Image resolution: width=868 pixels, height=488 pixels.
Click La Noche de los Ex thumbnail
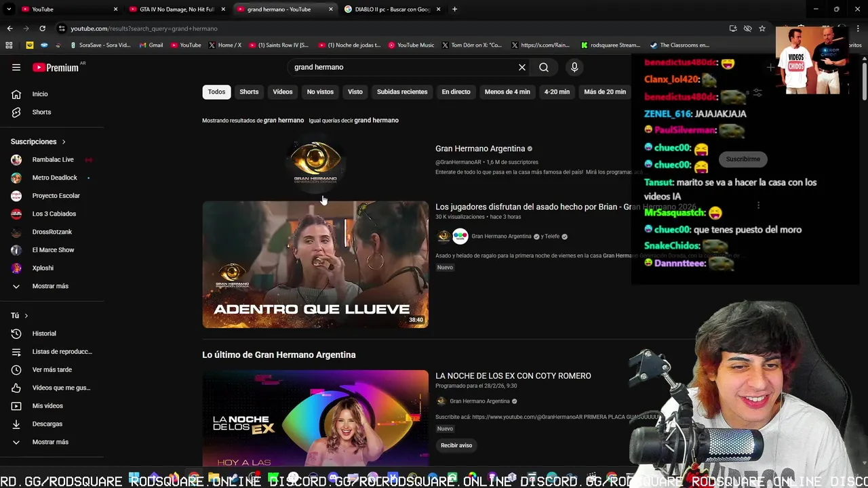pyautogui.click(x=315, y=418)
